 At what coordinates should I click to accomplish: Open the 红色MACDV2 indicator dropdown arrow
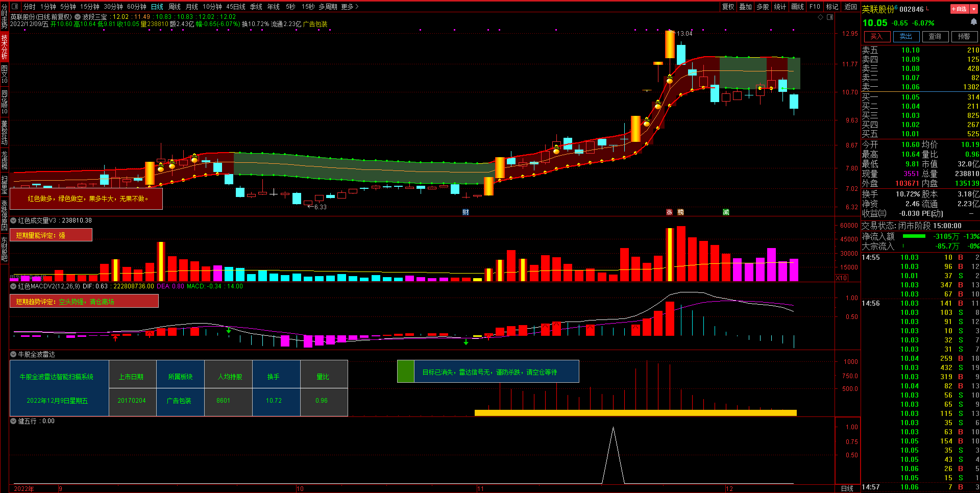[13, 286]
